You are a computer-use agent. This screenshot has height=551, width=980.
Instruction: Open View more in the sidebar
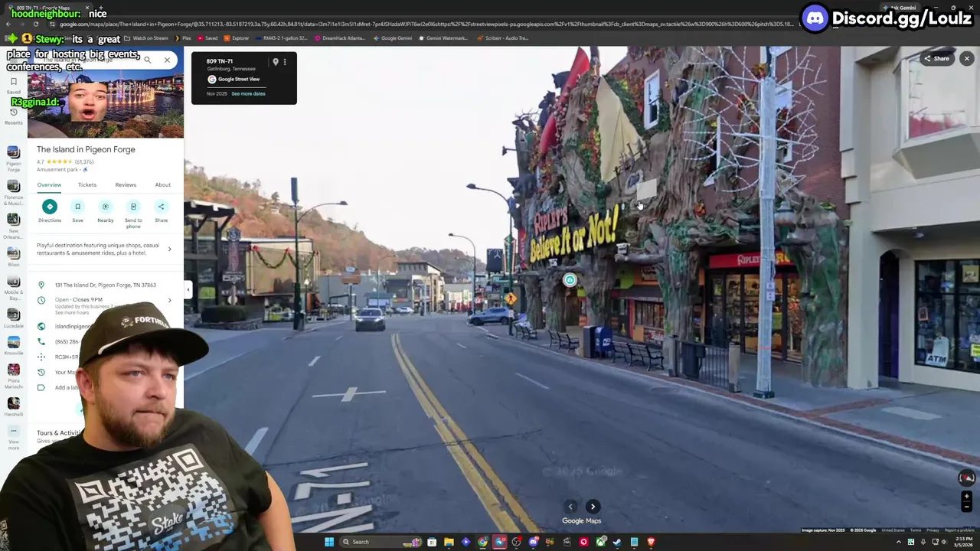coord(13,436)
